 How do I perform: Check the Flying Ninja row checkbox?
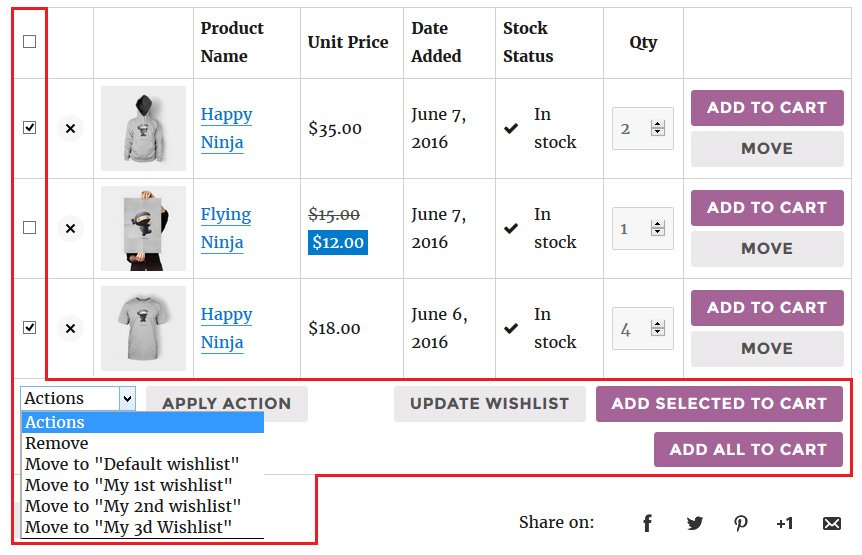[30, 227]
